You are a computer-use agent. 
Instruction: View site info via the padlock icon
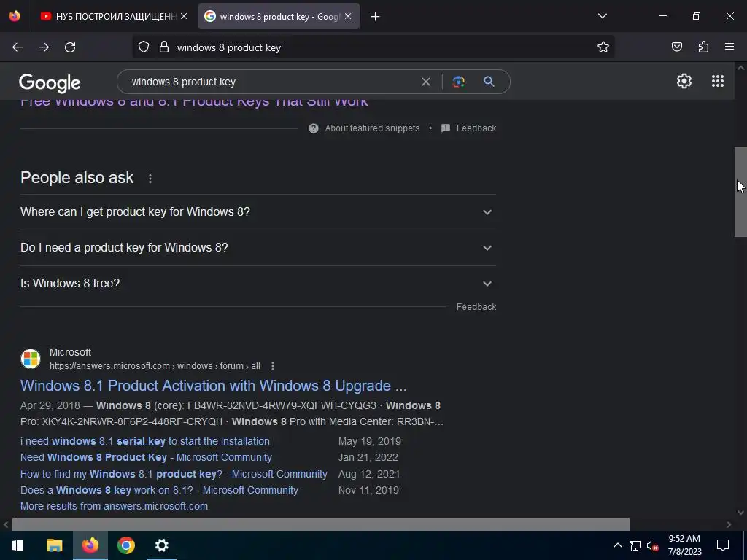164,47
